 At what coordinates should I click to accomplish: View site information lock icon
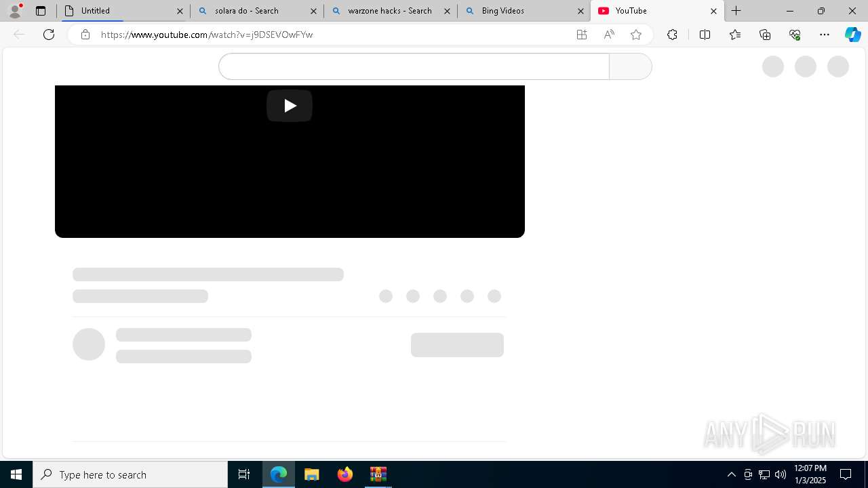point(85,35)
